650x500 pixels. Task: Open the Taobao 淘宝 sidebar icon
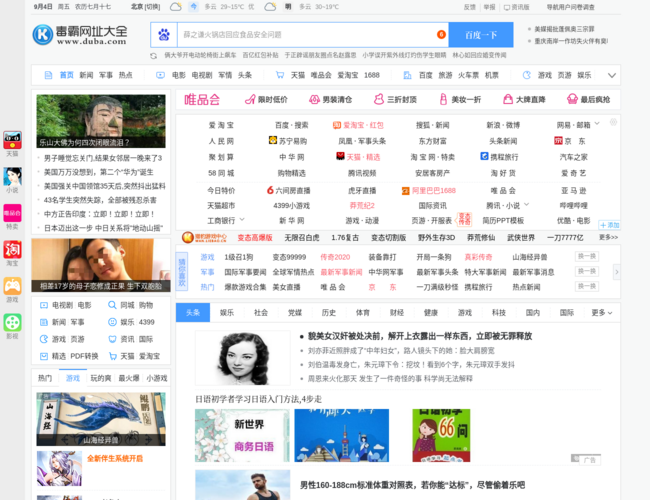click(x=12, y=250)
